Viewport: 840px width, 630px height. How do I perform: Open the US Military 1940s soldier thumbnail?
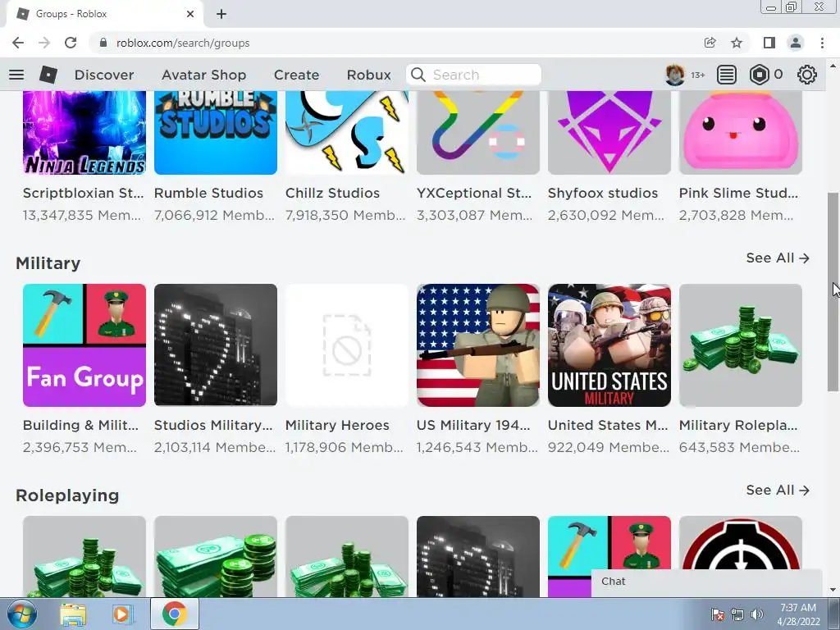[x=478, y=345]
